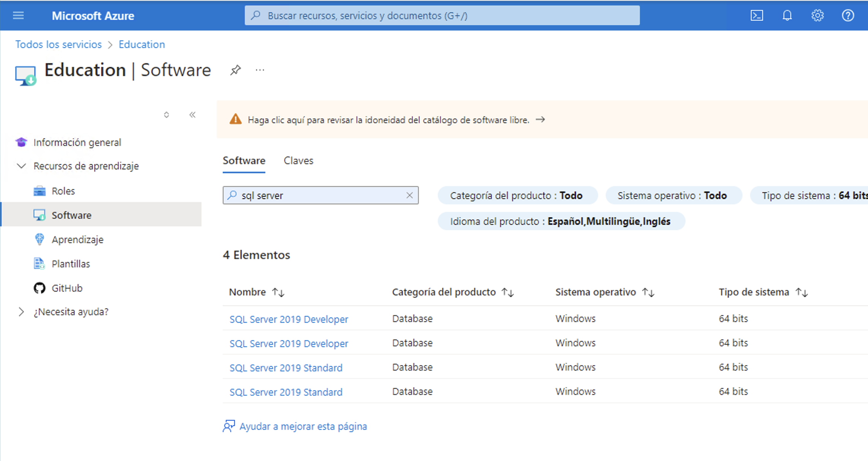This screenshot has width=868, height=461.
Task: Open last SQL Server 2019 Standard link
Action: [x=286, y=392]
